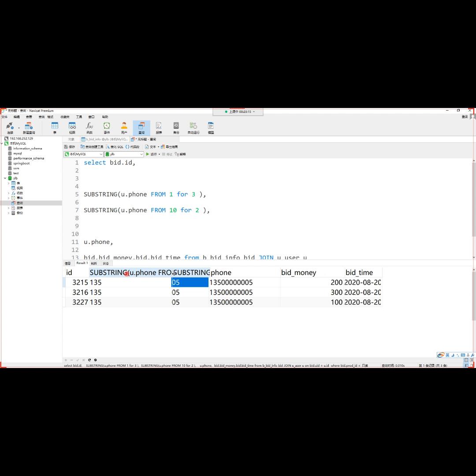
Task: Click the bid_money column header
Action: [x=298, y=273]
